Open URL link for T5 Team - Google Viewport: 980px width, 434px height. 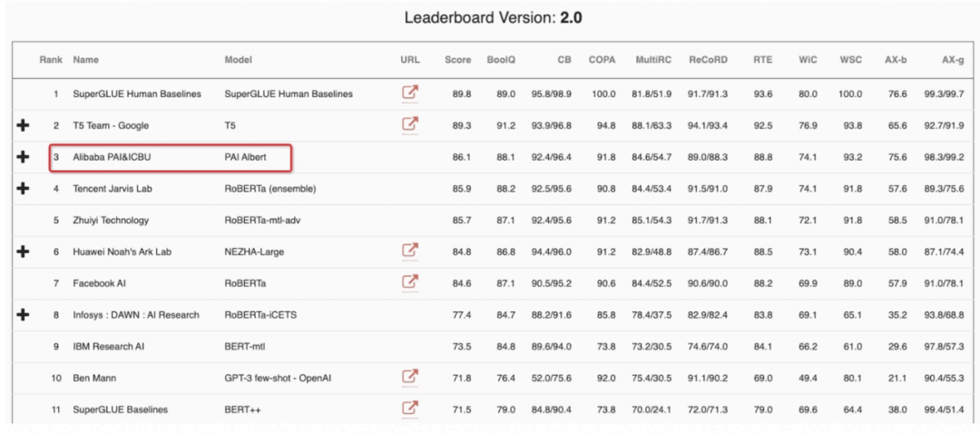[410, 125]
